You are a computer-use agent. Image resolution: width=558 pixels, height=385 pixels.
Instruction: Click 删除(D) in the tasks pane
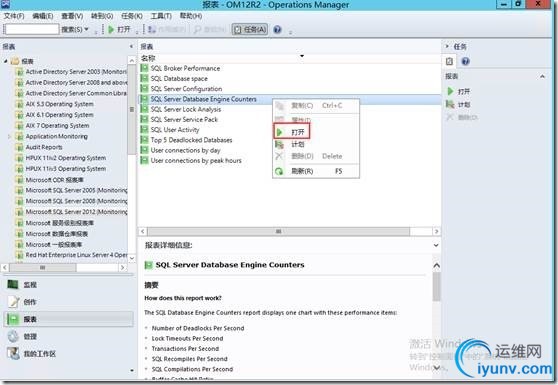click(462, 117)
